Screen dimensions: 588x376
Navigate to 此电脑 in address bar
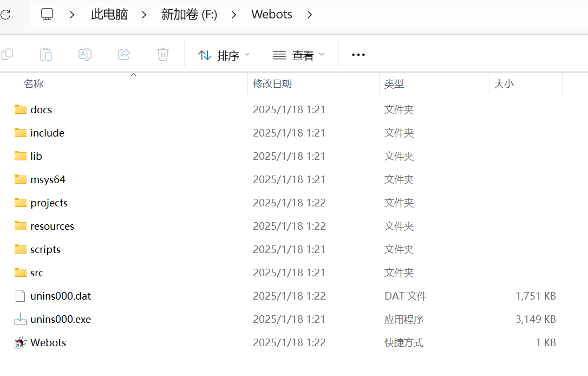(109, 14)
